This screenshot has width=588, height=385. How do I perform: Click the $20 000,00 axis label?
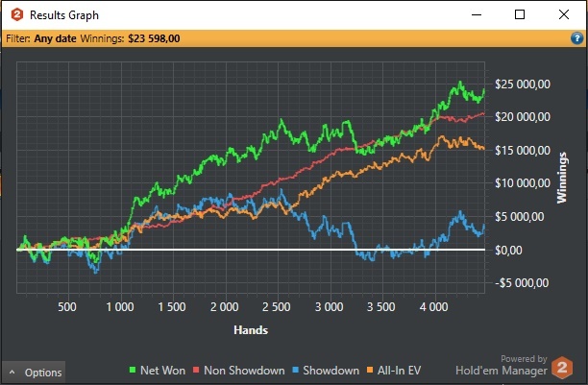[523, 117]
